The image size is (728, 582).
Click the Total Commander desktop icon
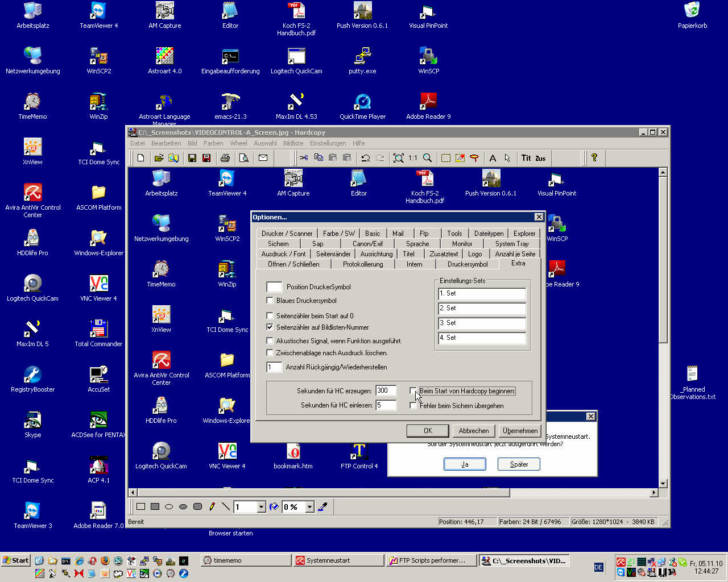98,334
